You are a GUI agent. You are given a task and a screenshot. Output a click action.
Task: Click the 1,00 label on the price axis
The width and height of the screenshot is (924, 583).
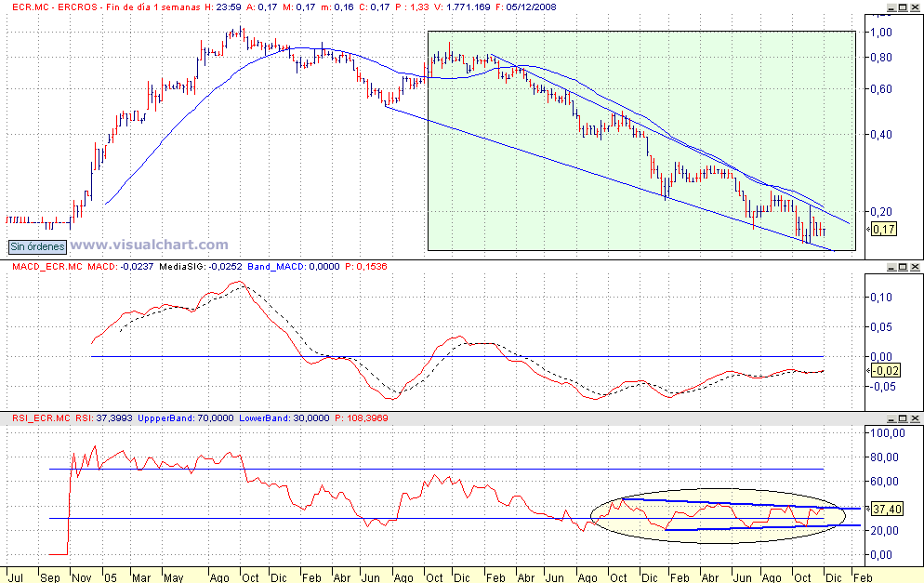tap(881, 33)
